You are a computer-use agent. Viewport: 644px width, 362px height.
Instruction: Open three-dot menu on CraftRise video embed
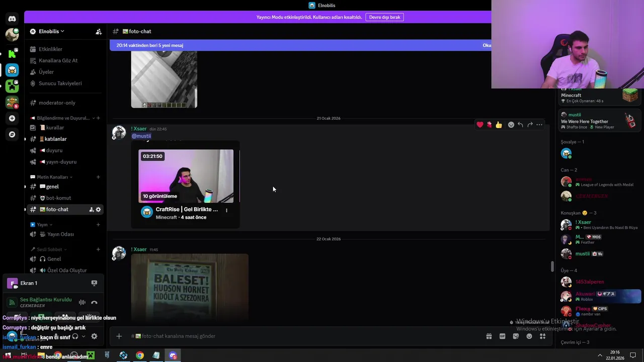[226, 210]
